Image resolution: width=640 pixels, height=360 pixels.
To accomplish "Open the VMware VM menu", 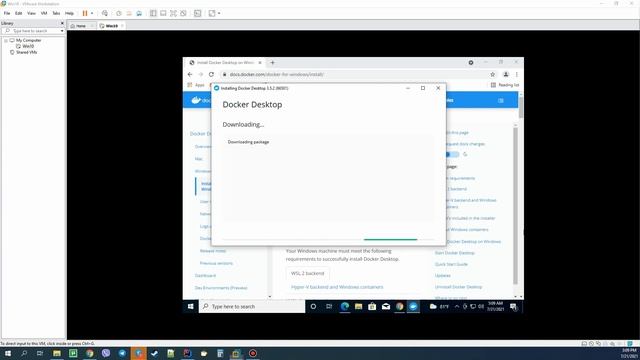I will click(x=44, y=13).
